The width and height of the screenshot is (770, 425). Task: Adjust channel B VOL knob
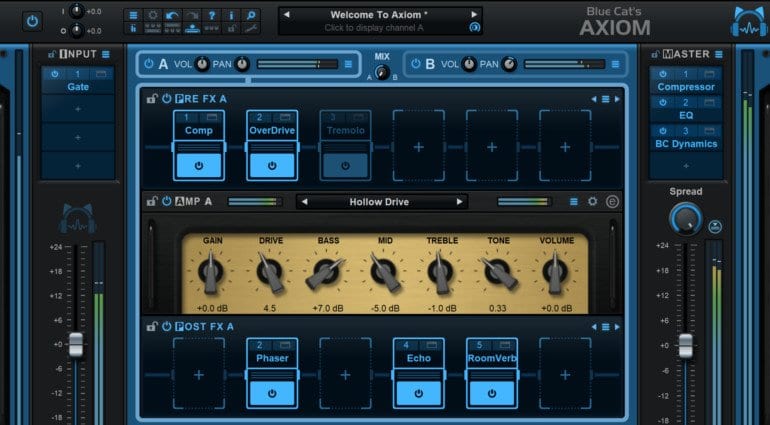pyautogui.click(x=469, y=64)
